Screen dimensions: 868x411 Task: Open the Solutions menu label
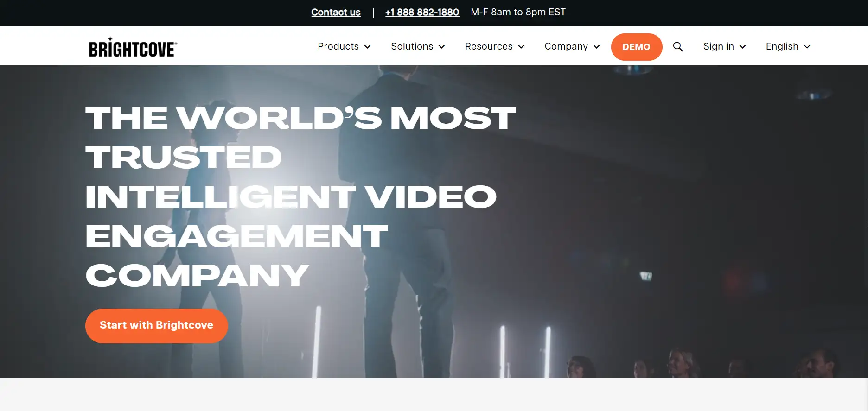tap(412, 46)
